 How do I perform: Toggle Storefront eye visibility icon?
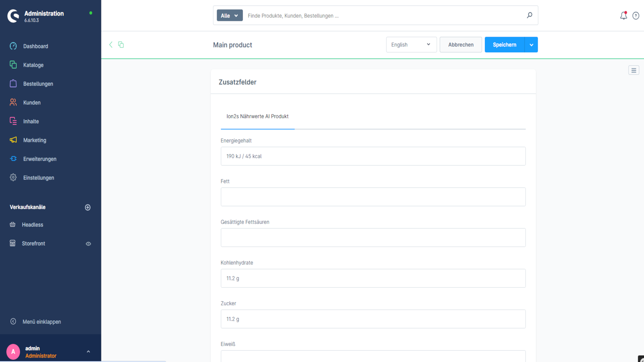coord(88,244)
